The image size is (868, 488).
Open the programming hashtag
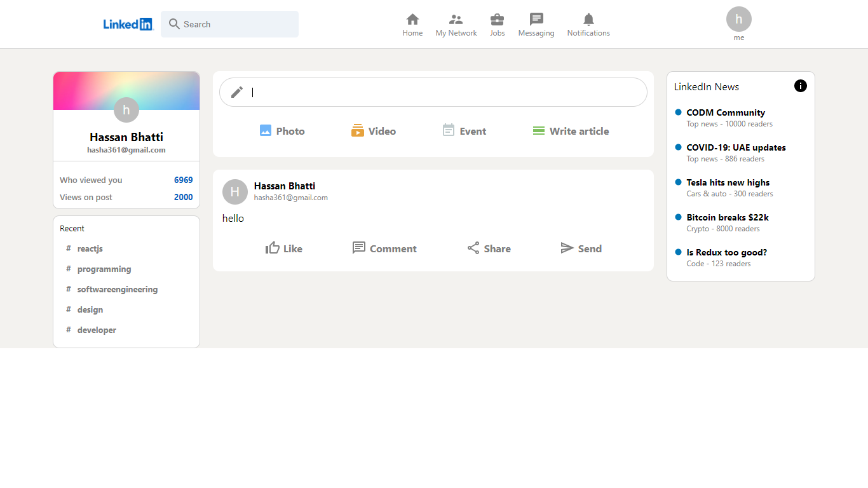[x=104, y=269]
